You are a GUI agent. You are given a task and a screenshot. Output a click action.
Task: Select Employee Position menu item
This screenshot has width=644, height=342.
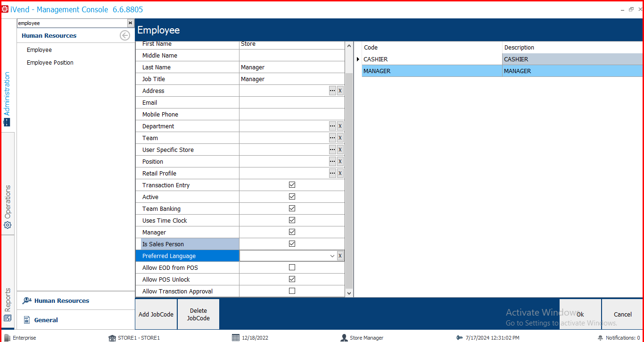click(50, 63)
